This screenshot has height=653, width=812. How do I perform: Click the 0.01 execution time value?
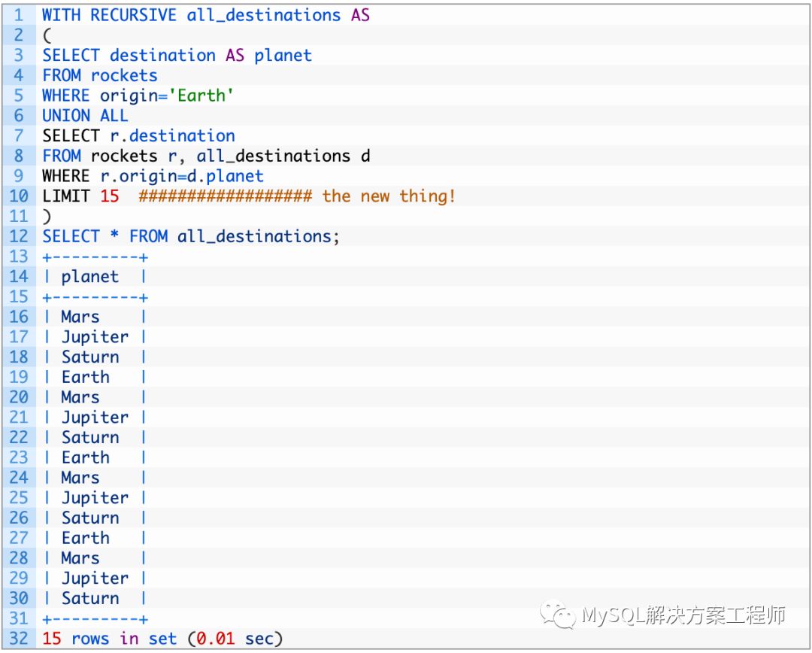[x=215, y=639]
